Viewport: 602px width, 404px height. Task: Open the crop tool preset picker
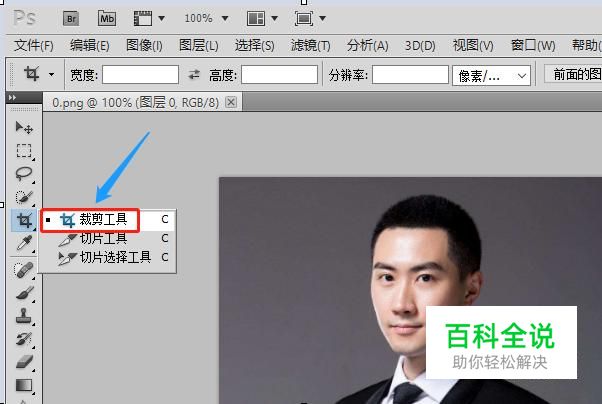coord(51,75)
